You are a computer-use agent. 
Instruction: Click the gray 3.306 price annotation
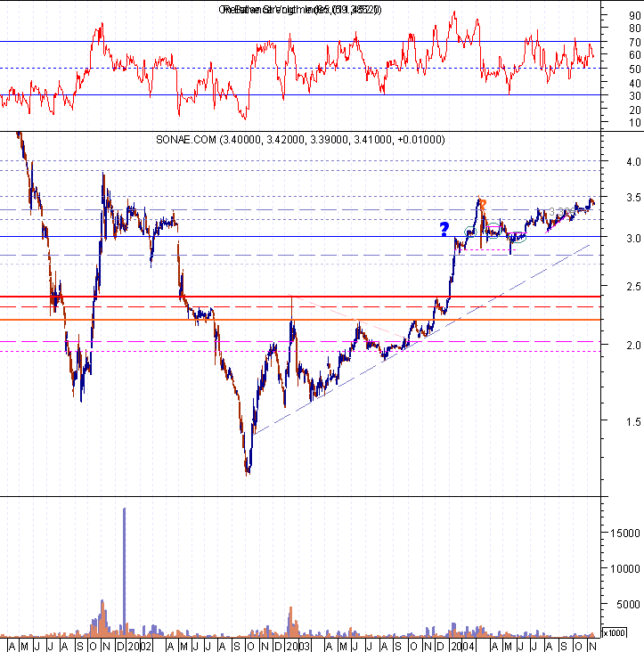pyautogui.click(x=562, y=213)
